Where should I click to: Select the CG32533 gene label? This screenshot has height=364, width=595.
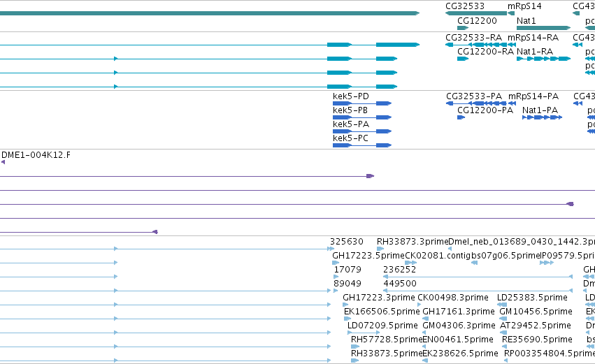click(465, 6)
